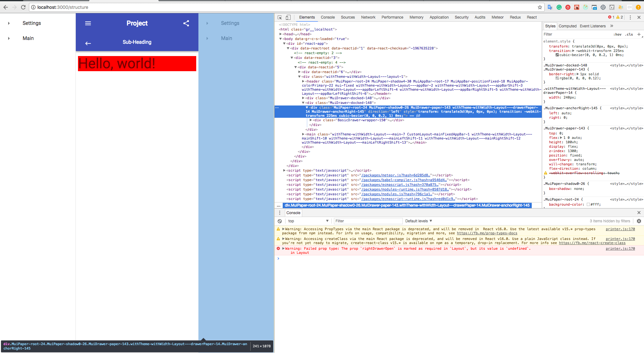Clear the console with the block icon
This screenshot has width=644, height=353.
pos(280,221)
